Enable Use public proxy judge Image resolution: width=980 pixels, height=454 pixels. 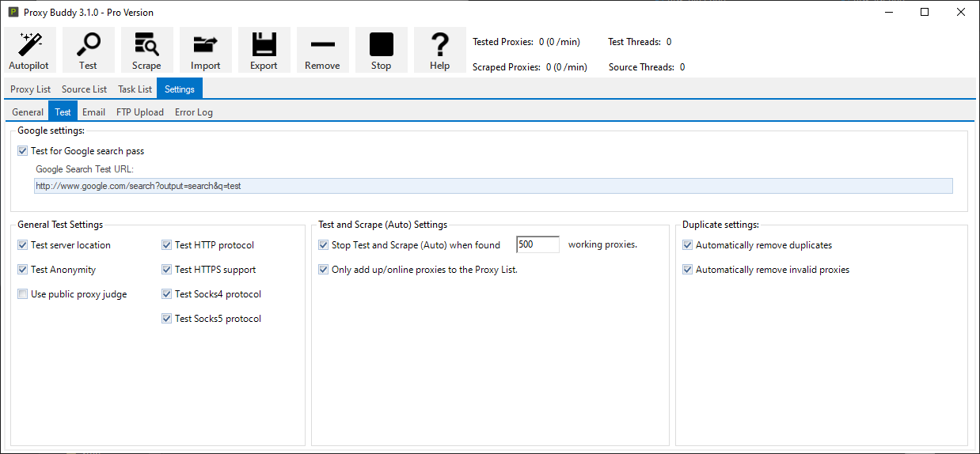click(x=23, y=294)
